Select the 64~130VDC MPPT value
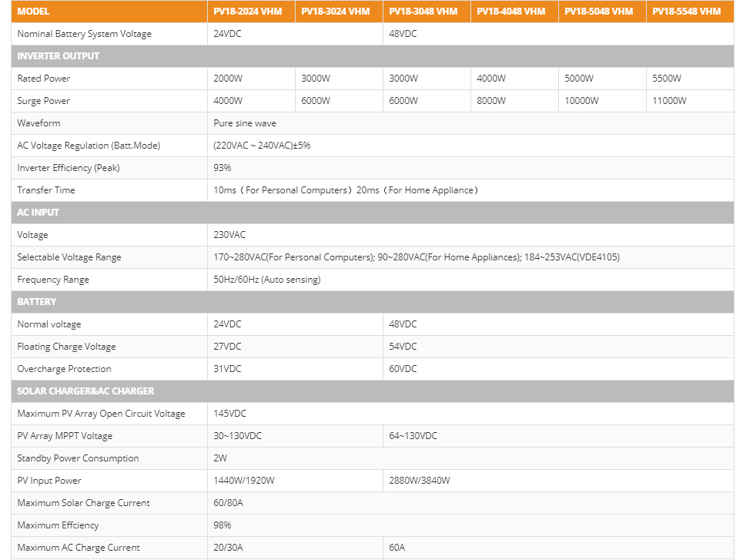The height and width of the screenshot is (560, 743). click(x=413, y=436)
